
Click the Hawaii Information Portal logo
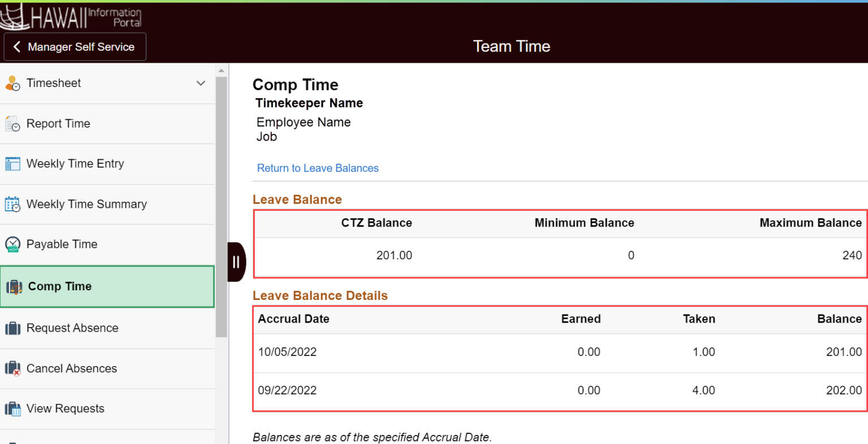coord(72,17)
